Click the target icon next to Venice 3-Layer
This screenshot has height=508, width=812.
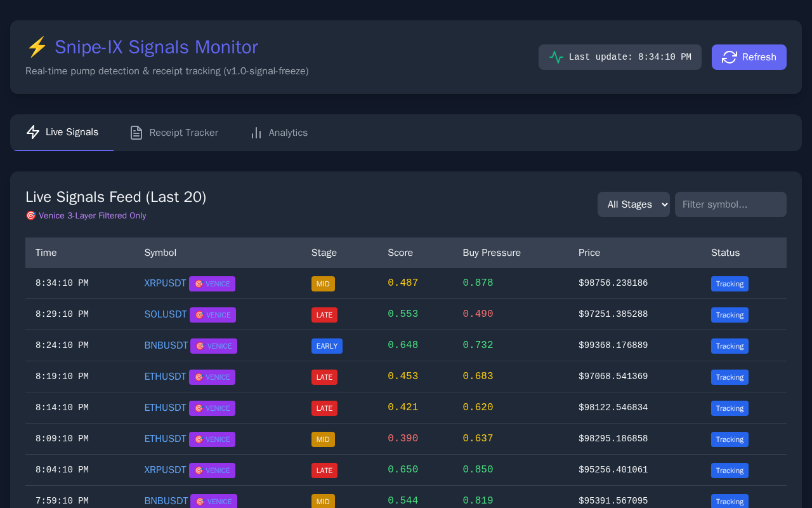click(x=30, y=216)
